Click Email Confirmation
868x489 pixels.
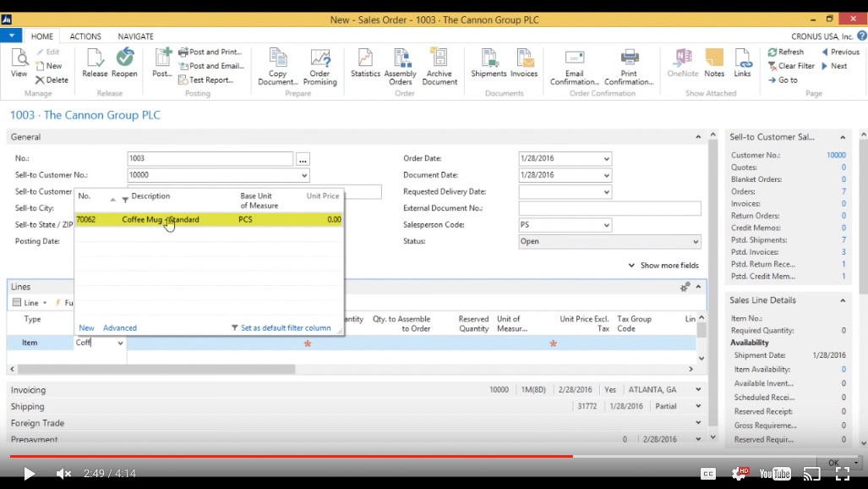pyautogui.click(x=575, y=67)
